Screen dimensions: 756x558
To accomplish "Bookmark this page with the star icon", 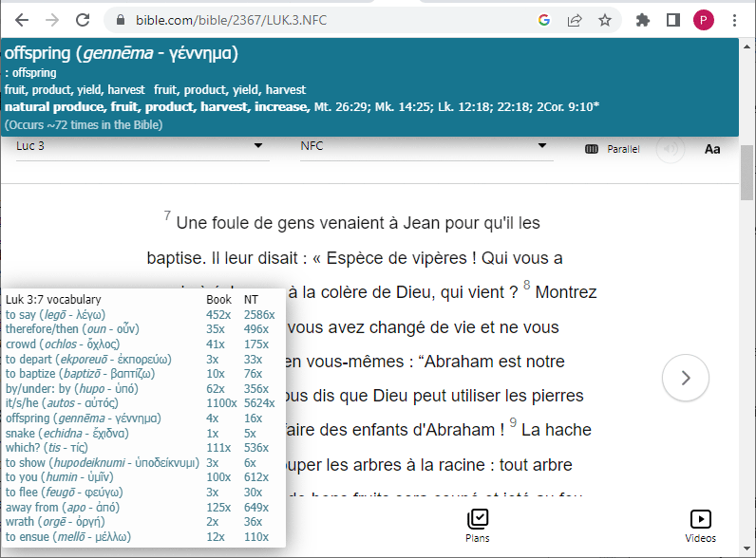I will [604, 19].
